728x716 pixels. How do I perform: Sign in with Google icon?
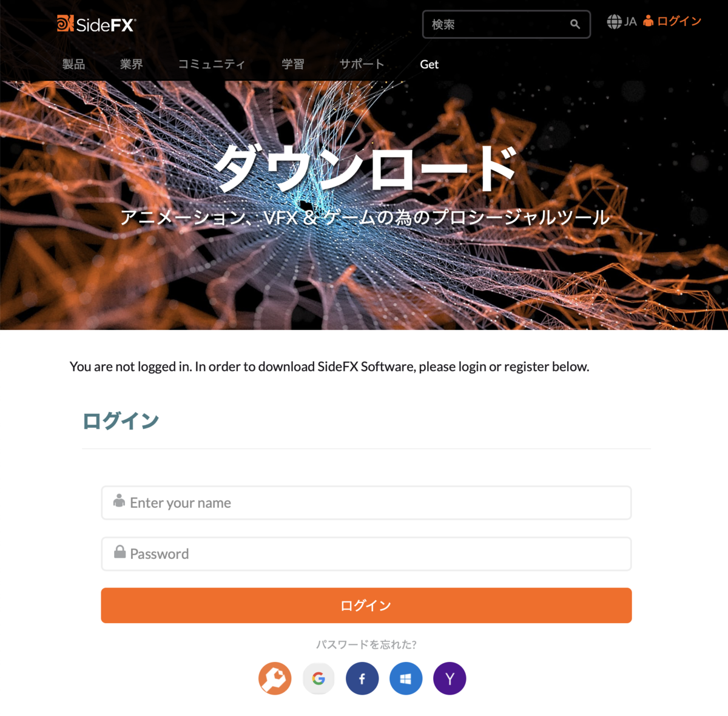point(318,678)
